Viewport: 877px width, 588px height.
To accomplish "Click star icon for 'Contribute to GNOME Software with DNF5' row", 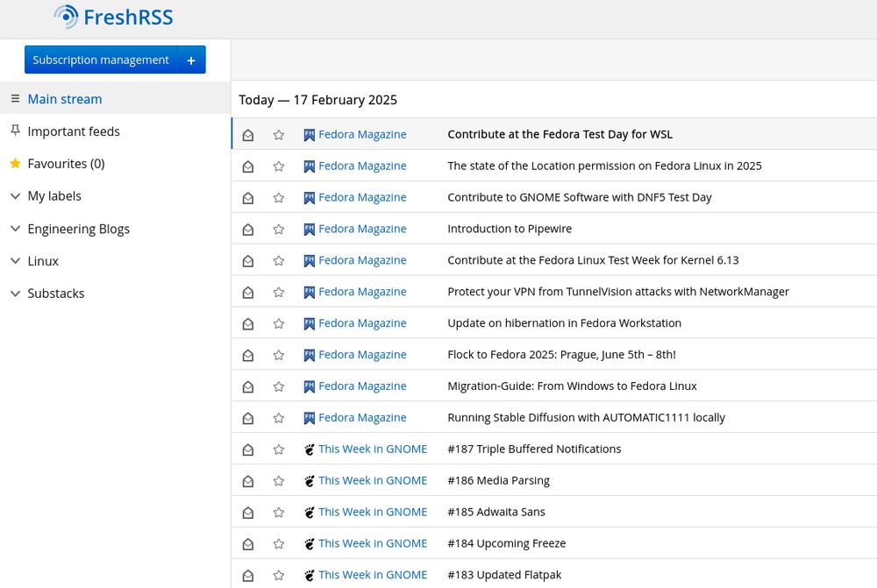I will click(279, 198).
